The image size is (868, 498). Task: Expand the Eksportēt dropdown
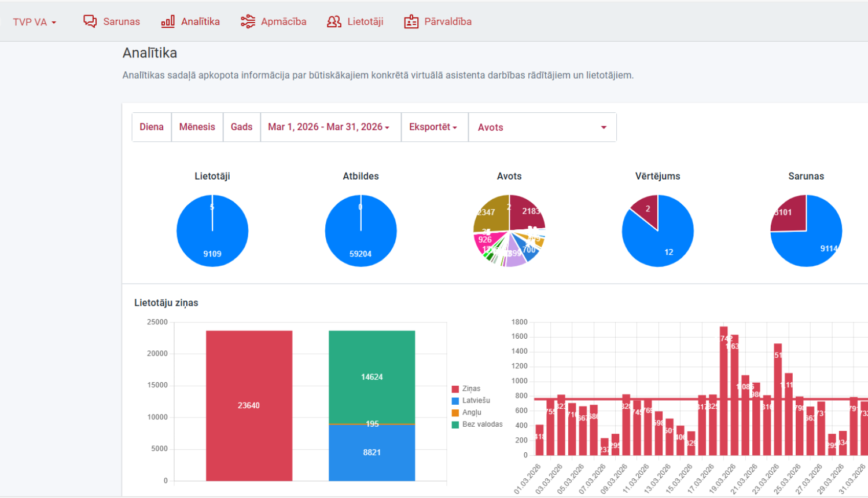tap(433, 127)
